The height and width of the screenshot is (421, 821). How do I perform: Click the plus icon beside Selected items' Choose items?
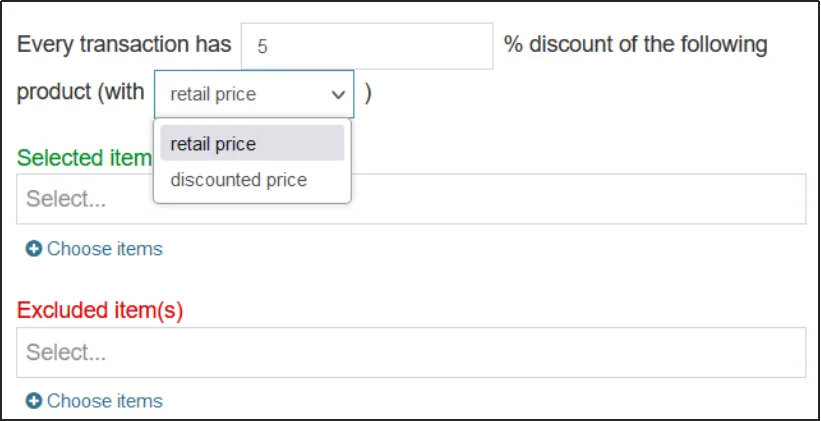pyautogui.click(x=34, y=249)
